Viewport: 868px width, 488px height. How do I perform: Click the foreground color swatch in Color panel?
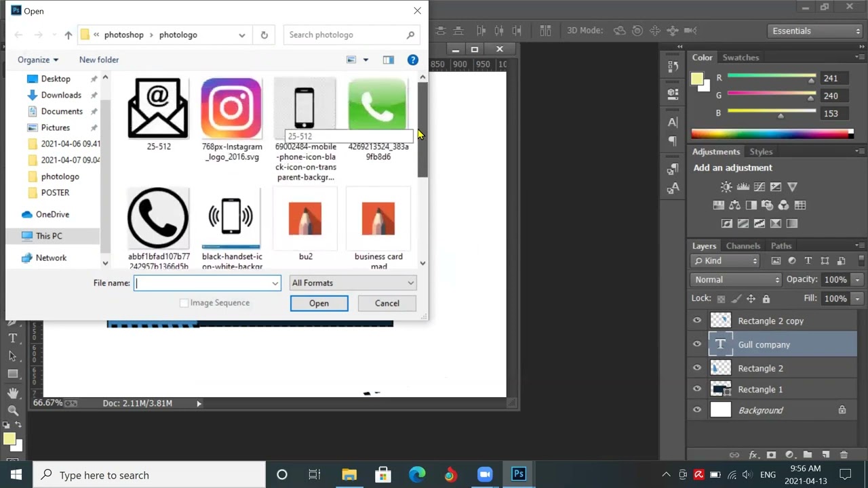click(697, 79)
